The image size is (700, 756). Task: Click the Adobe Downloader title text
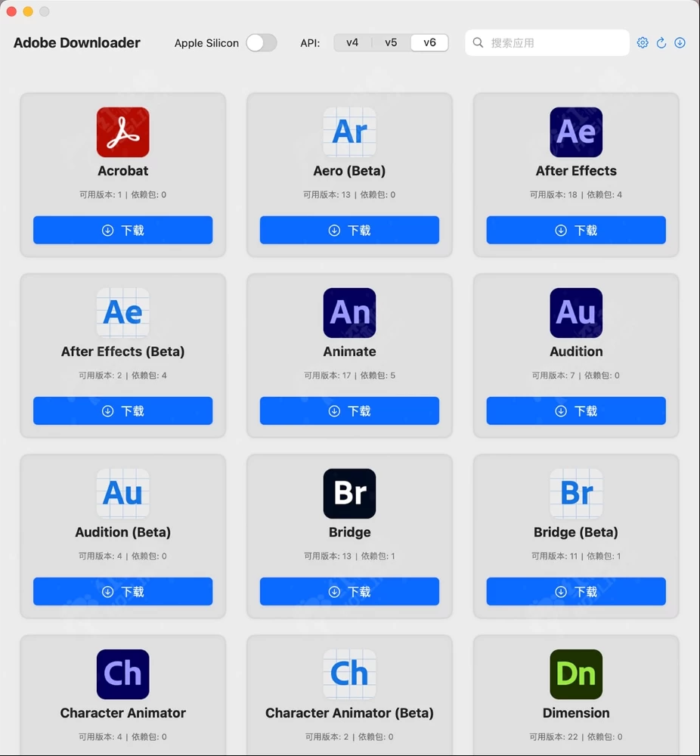click(x=77, y=43)
